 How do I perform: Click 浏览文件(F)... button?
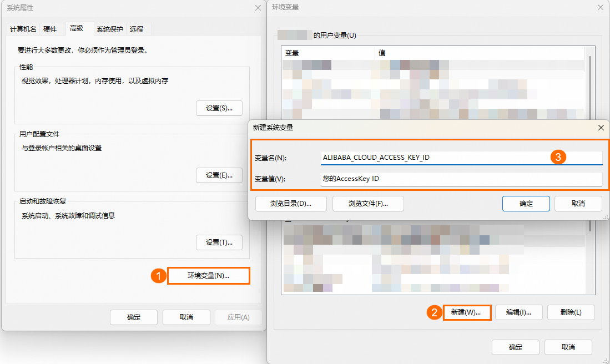pos(368,204)
